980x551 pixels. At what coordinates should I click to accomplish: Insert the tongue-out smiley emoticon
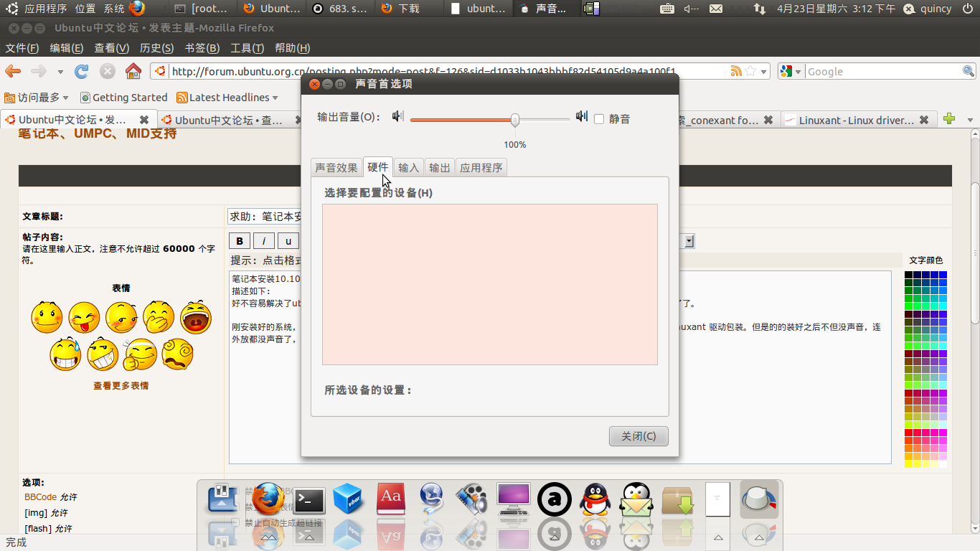(84, 317)
